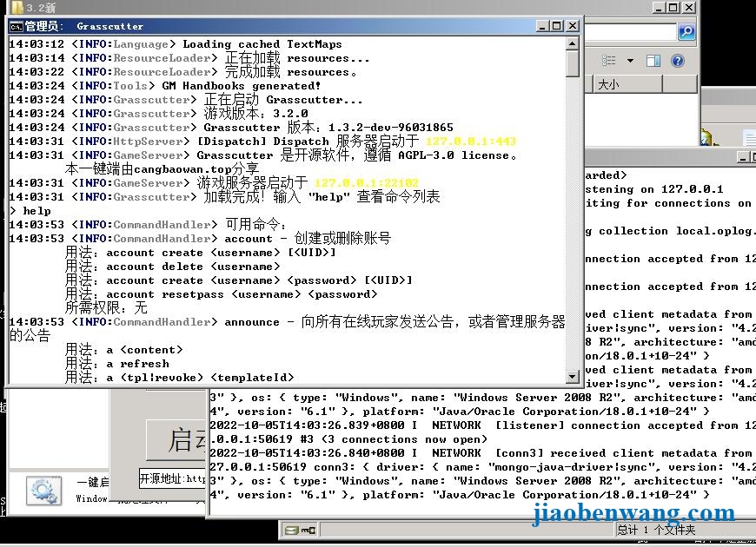Click the drive icon in the bottom status bar
The height and width of the screenshot is (547, 756).
[291, 531]
